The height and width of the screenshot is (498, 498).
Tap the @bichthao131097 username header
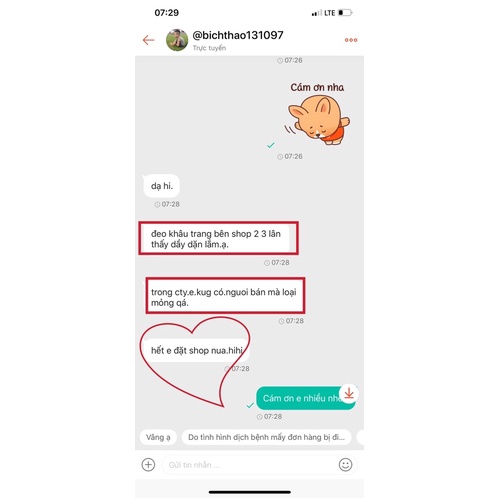click(x=238, y=35)
